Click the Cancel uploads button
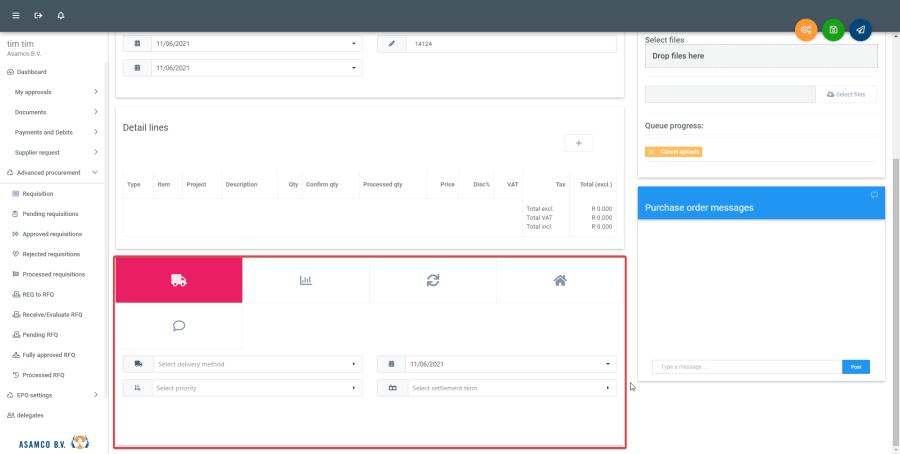This screenshot has height=454, width=900. 674,152
